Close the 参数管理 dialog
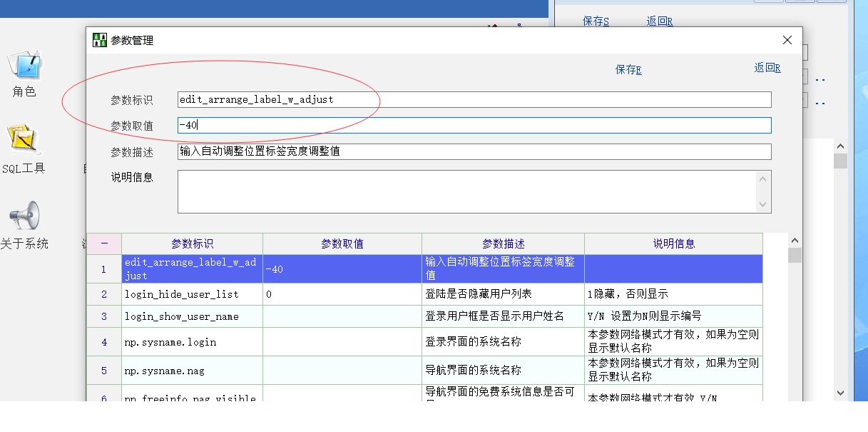 [x=787, y=40]
